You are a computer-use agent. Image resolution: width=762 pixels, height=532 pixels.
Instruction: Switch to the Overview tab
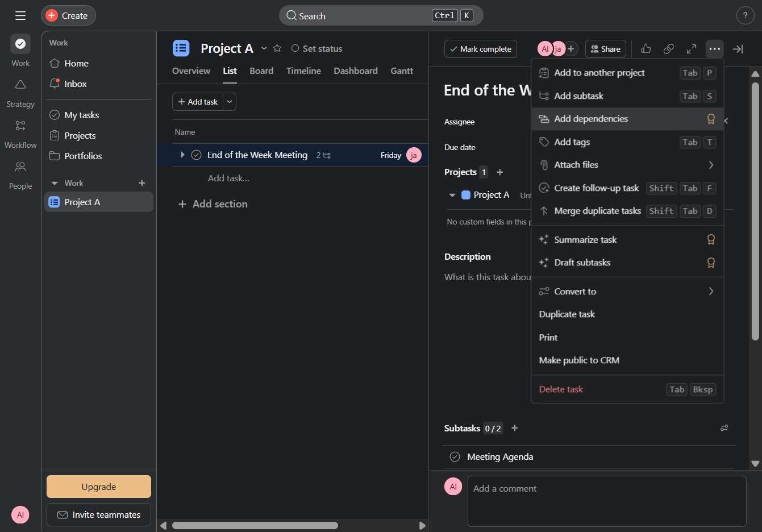point(191,70)
